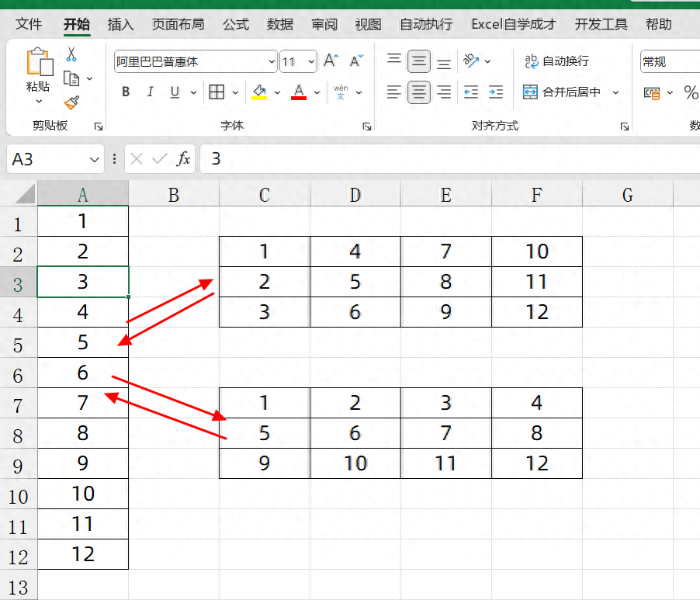This screenshot has height=600, width=700.
Task: Apply yellow fill color to cell
Action: (258, 91)
